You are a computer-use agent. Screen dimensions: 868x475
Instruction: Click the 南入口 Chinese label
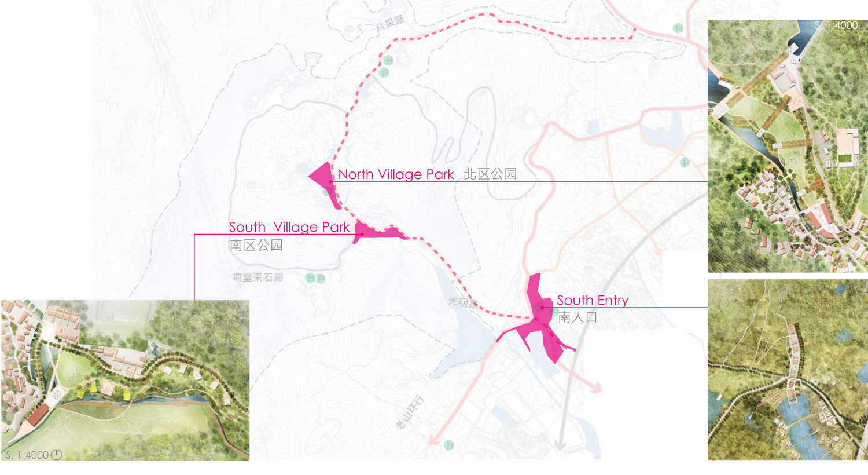578,317
